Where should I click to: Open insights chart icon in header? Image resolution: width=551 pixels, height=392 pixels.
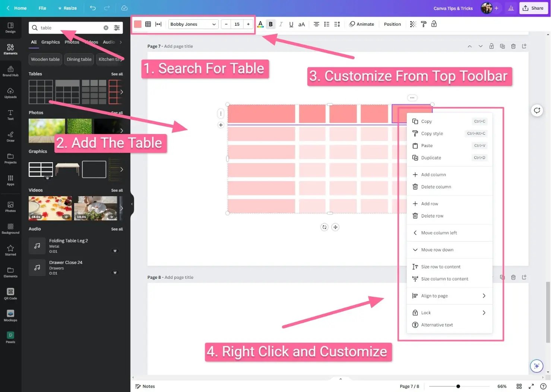[x=511, y=8]
